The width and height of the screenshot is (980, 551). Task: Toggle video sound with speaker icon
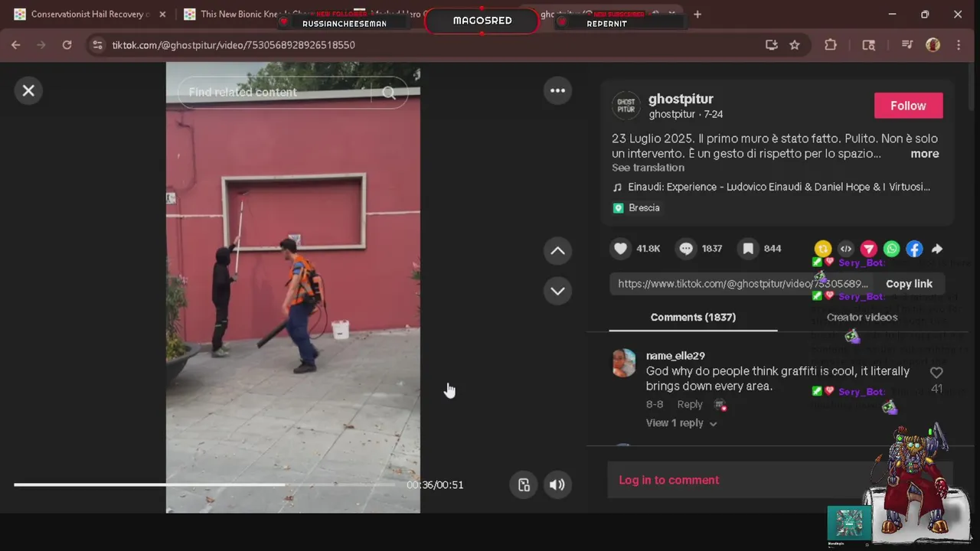557,484
